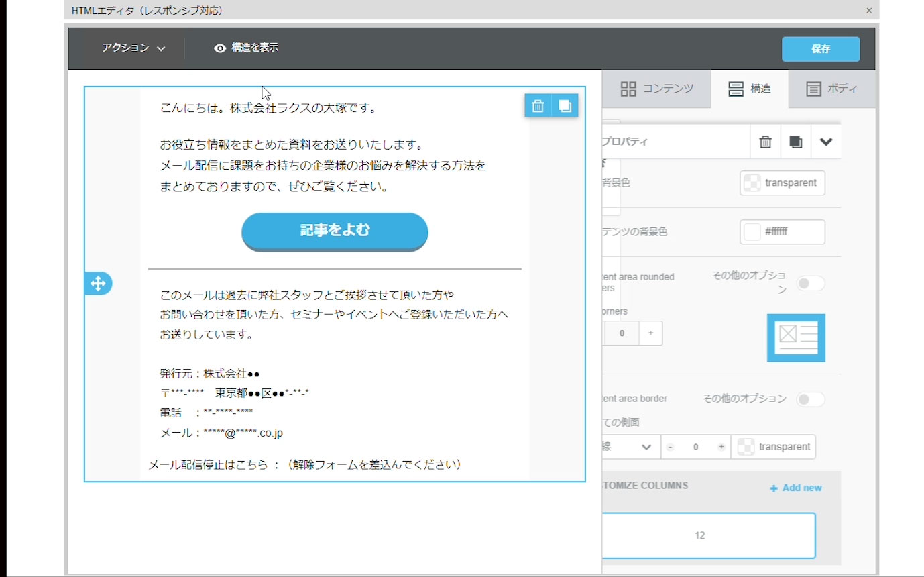Collapse the properties panel with the chevron
This screenshot has height=577, width=924.
coord(826,142)
